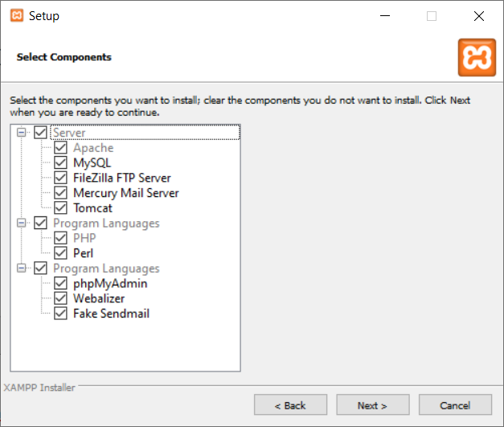Toggle the PHP checkbox
This screenshot has height=427, width=504.
click(x=60, y=238)
